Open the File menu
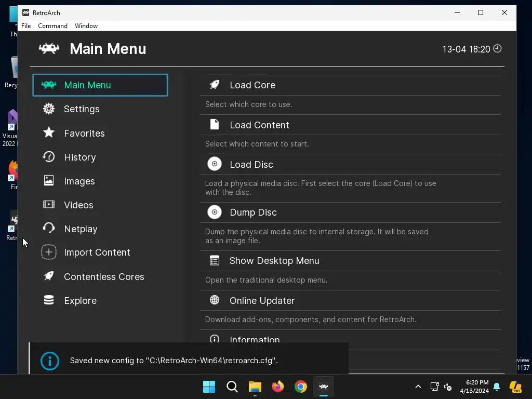The width and height of the screenshot is (532, 399). (x=26, y=26)
